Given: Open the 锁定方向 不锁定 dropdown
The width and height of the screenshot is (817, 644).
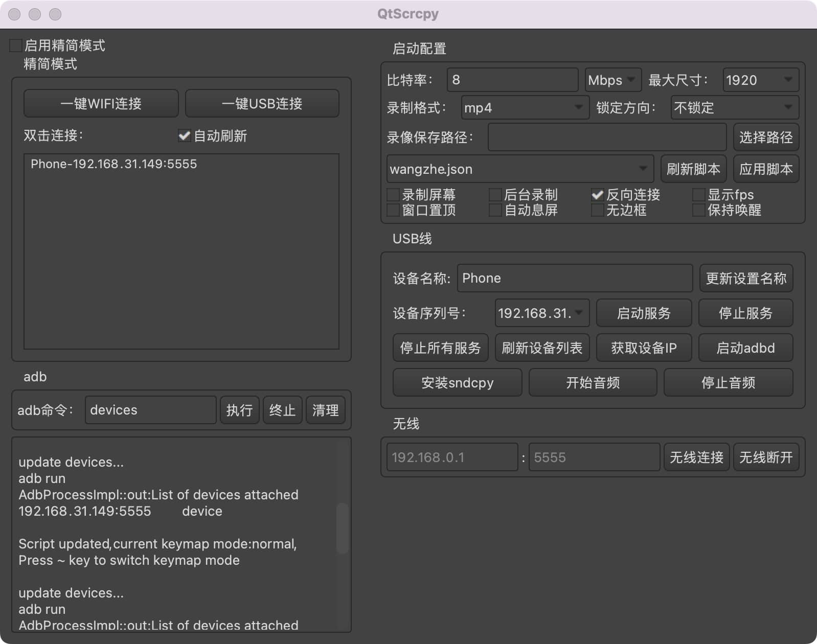Looking at the screenshot, I should (735, 107).
